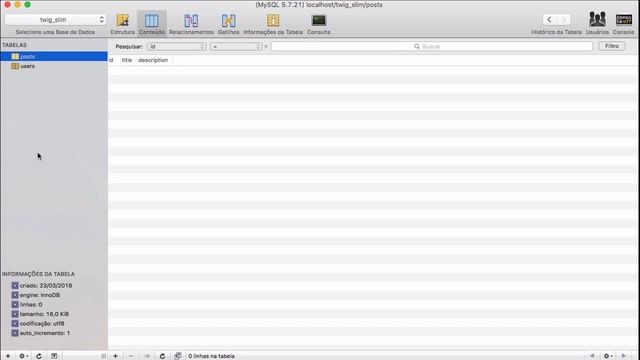Image resolution: width=640 pixels, height=360 pixels.
Task: Toggle the table information pane
Action: point(54,356)
